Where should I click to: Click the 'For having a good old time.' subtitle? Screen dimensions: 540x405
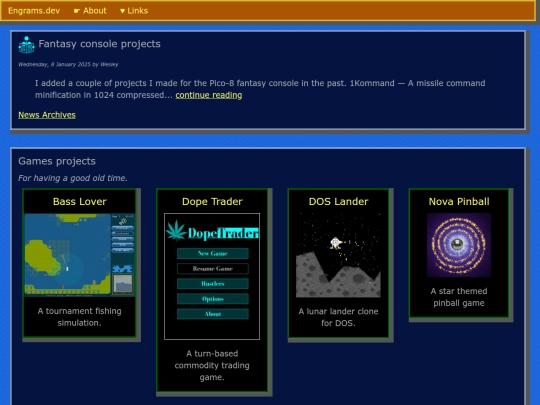coord(73,178)
